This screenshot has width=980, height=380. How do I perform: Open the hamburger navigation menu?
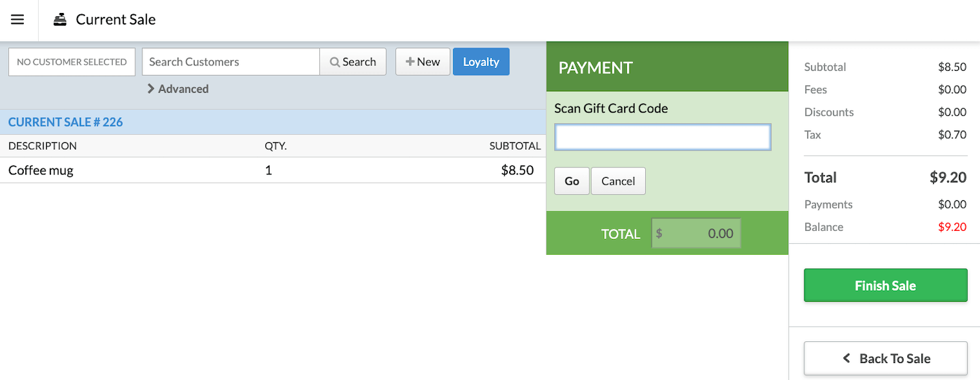[18, 20]
